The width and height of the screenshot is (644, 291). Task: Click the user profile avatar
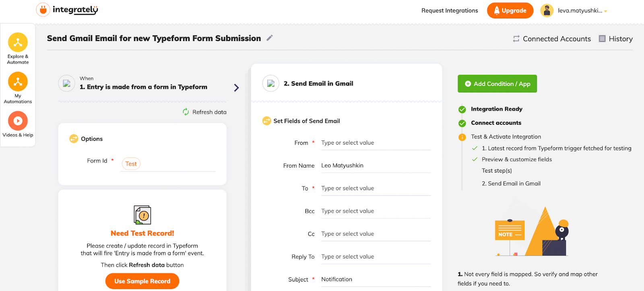[x=547, y=10]
